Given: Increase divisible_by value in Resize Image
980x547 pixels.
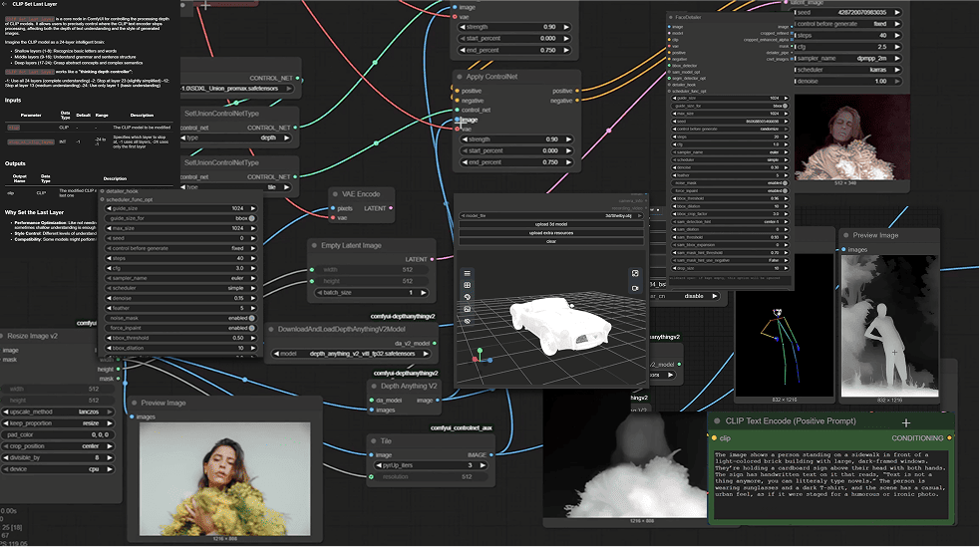Looking at the screenshot, I should pyautogui.click(x=110, y=457).
